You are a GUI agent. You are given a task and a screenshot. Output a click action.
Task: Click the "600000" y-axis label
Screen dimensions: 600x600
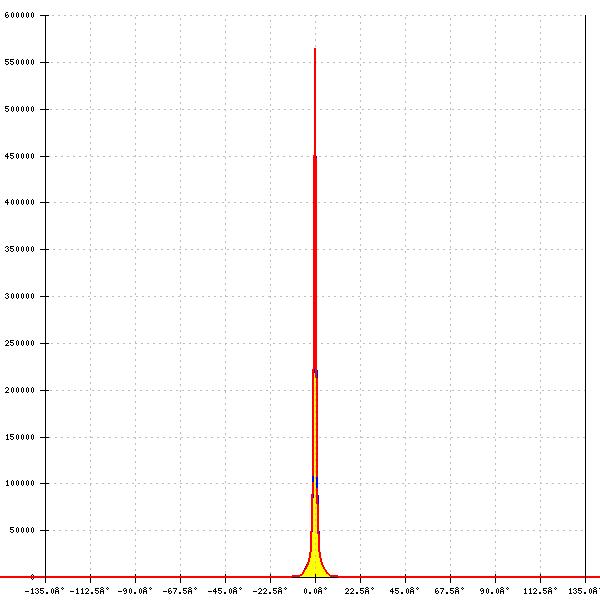20,15
